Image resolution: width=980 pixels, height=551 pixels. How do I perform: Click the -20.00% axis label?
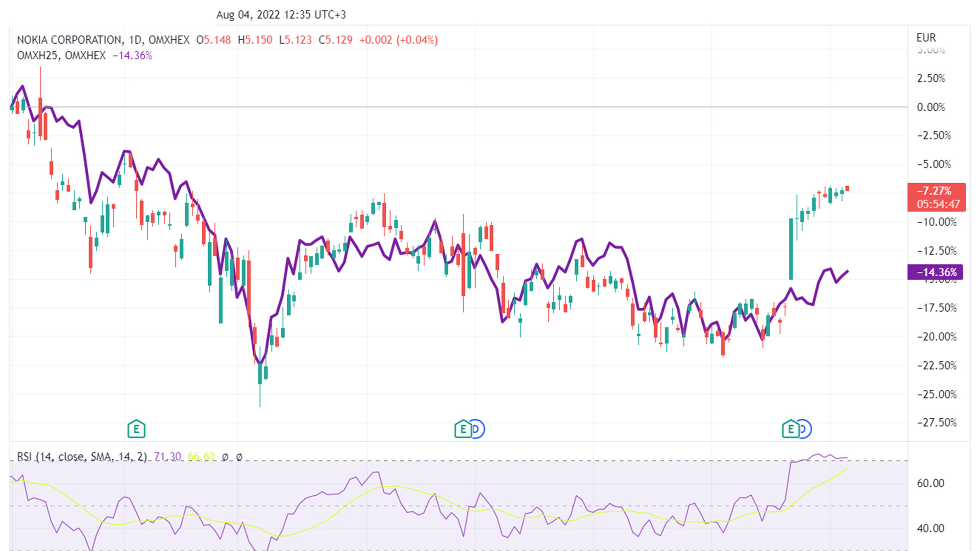(937, 336)
